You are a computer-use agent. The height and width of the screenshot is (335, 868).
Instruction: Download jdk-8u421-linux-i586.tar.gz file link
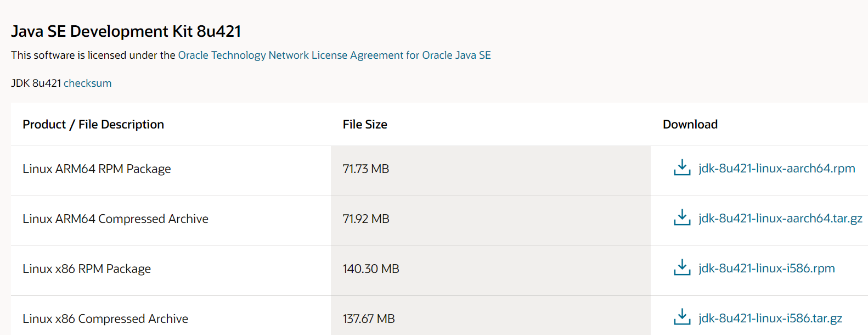[770, 318]
